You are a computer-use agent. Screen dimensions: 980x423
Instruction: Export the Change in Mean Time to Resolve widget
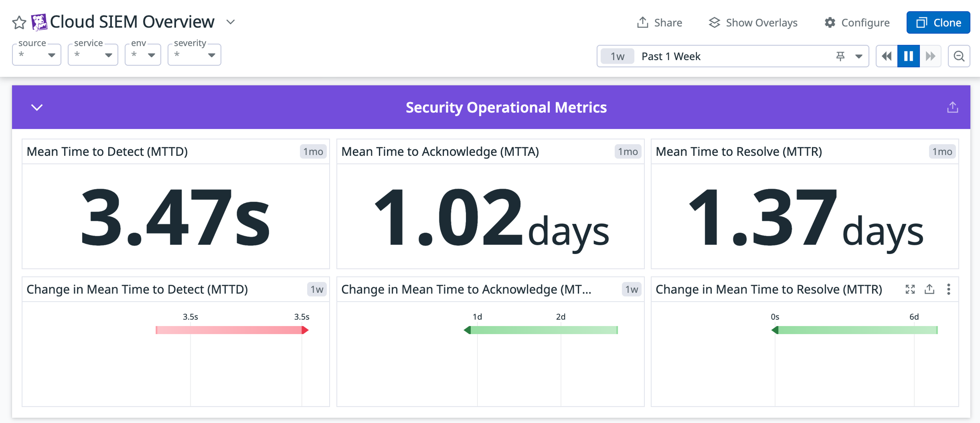click(929, 289)
